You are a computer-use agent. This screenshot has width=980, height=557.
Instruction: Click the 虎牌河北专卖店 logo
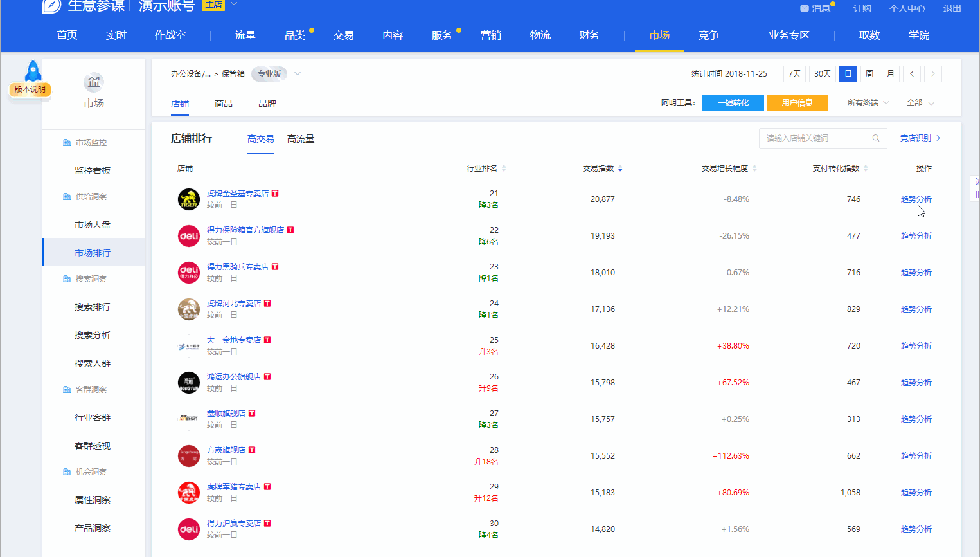tap(189, 309)
